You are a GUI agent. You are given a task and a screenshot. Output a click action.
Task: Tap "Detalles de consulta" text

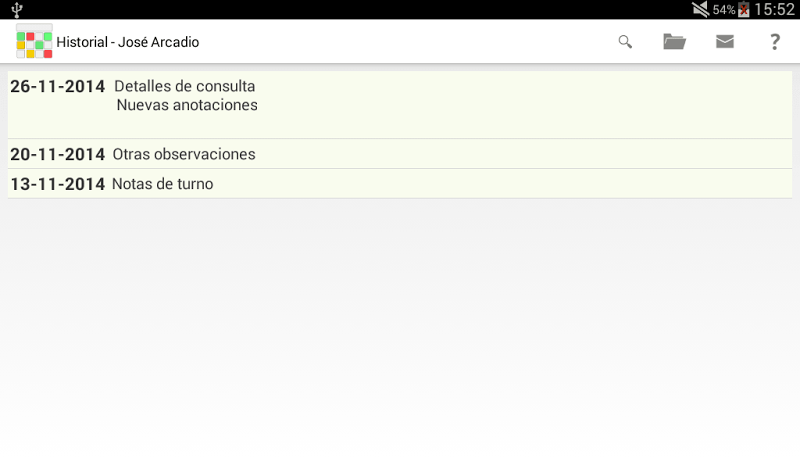(x=185, y=86)
